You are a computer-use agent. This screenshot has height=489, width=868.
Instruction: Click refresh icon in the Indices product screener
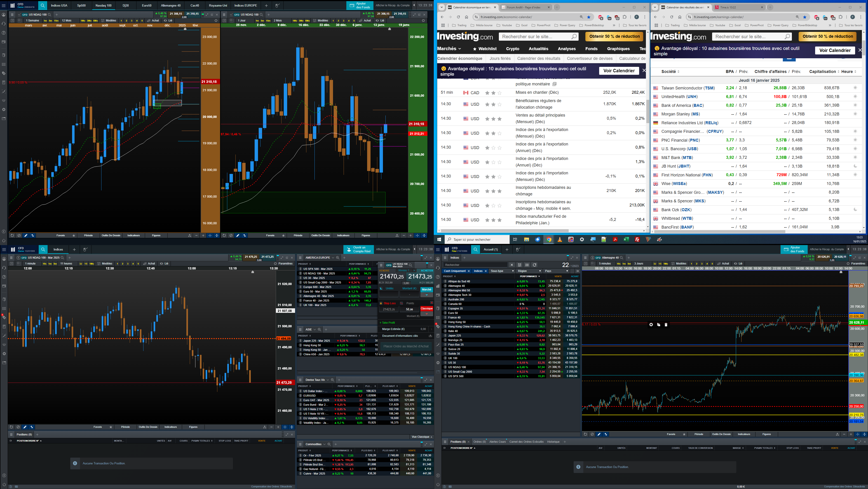point(534,265)
